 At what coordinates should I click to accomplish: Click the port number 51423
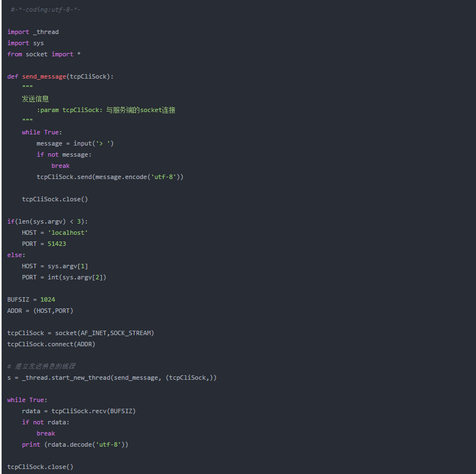point(57,244)
